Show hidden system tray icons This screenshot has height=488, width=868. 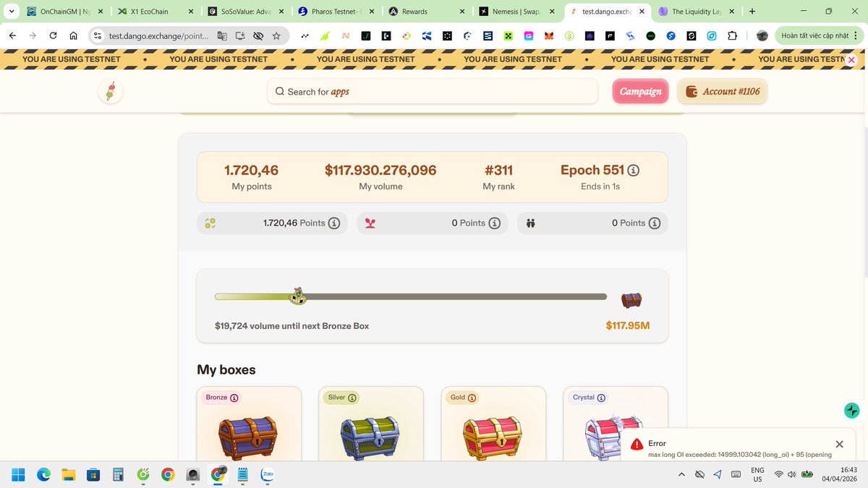(681, 475)
